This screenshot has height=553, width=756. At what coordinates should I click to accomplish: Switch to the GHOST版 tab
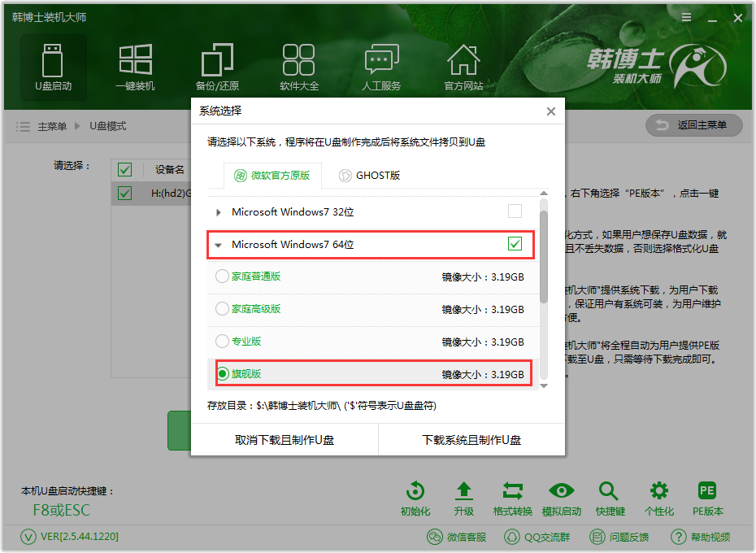click(370, 175)
